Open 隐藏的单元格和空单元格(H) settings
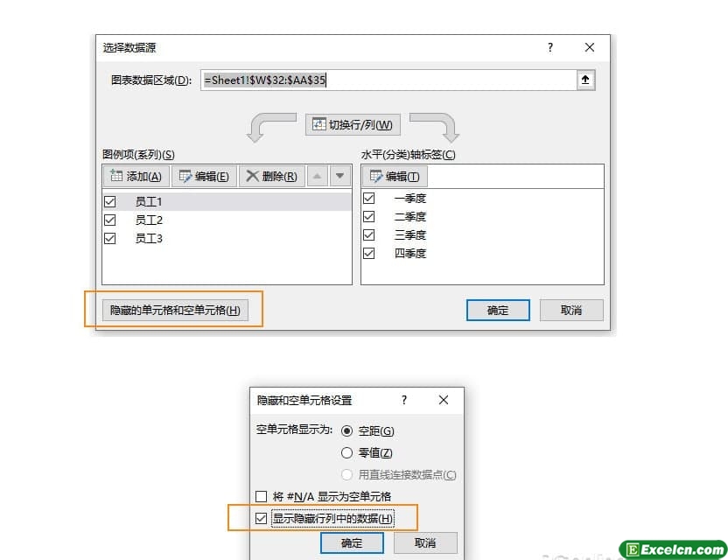The image size is (728, 560). (x=175, y=310)
